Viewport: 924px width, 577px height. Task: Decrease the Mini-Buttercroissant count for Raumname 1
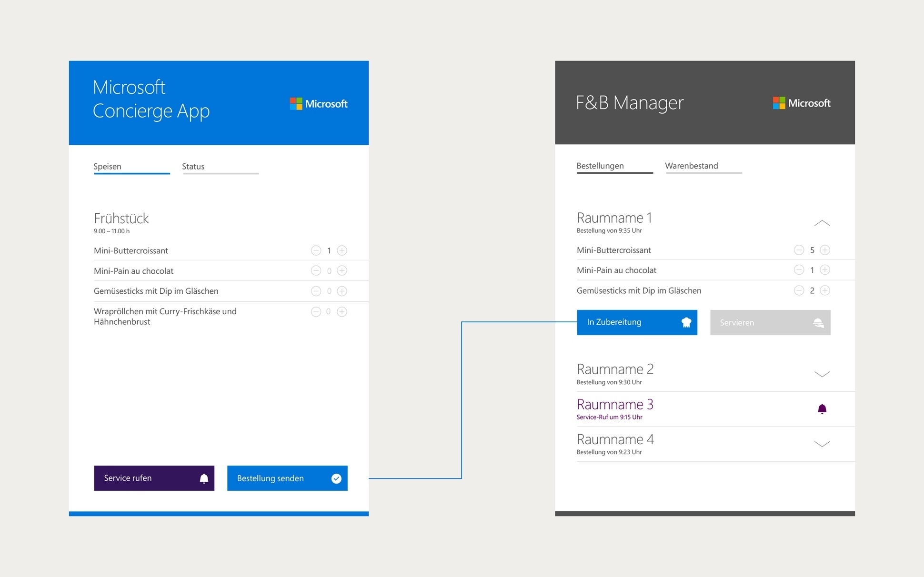(799, 249)
